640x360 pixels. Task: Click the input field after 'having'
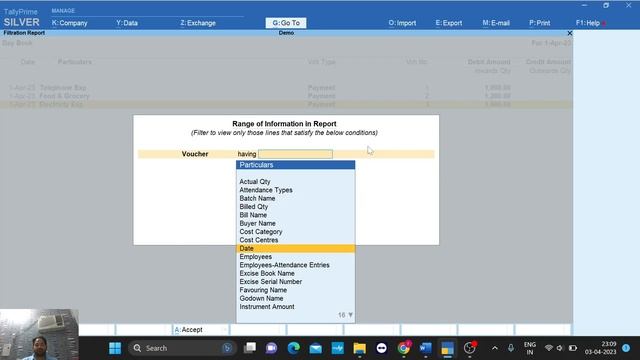tap(296, 154)
